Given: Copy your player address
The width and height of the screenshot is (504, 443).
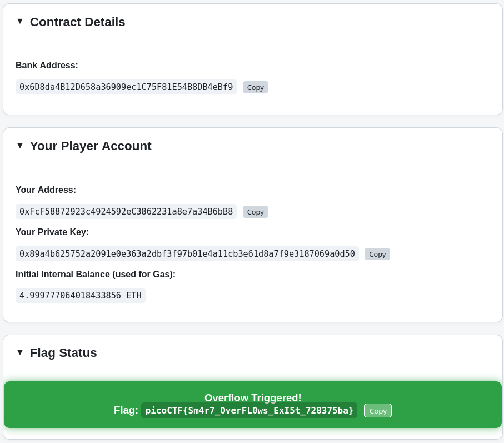Looking at the screenshot, I should click(256, 212).
